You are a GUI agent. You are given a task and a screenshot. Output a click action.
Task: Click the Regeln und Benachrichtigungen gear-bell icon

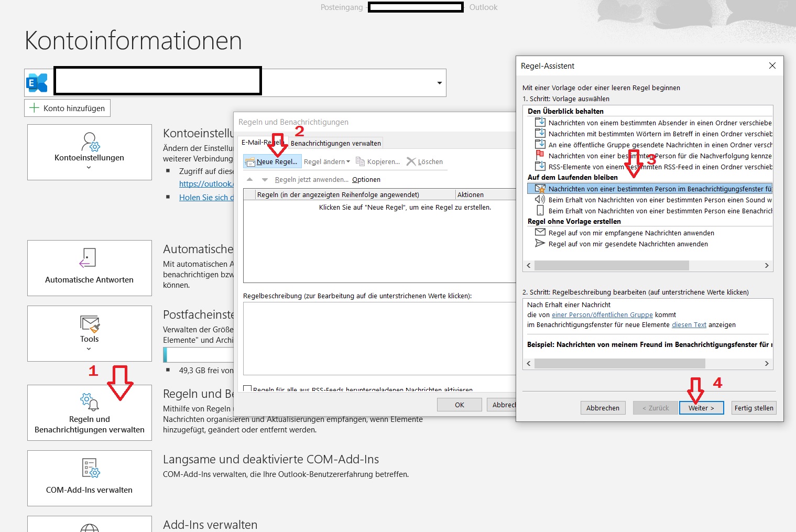90,402
